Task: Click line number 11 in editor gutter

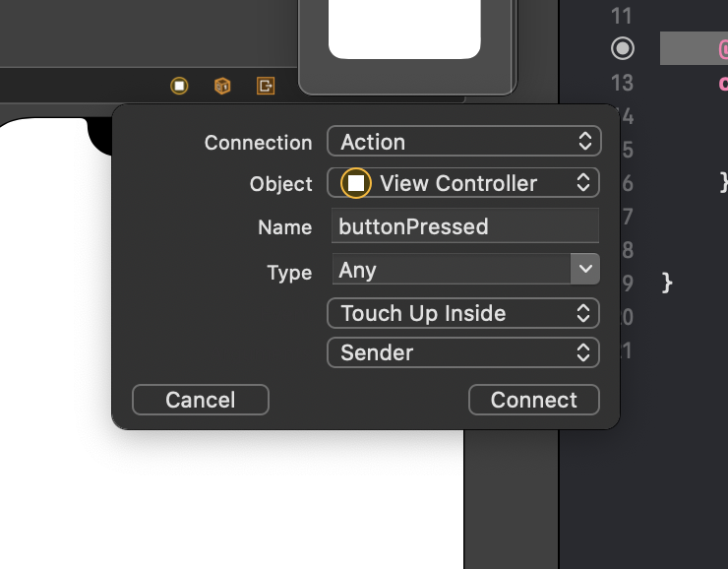Action: (622, 15)
